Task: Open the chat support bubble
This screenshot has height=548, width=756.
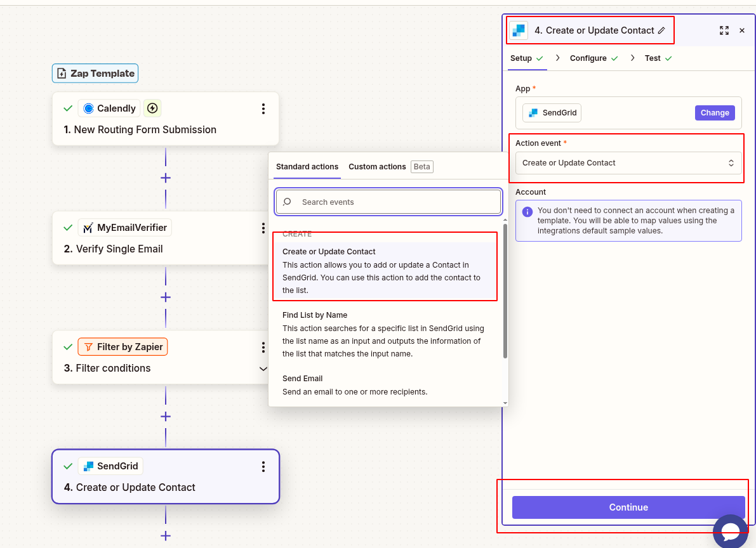Action: click(x=730, y=531)
